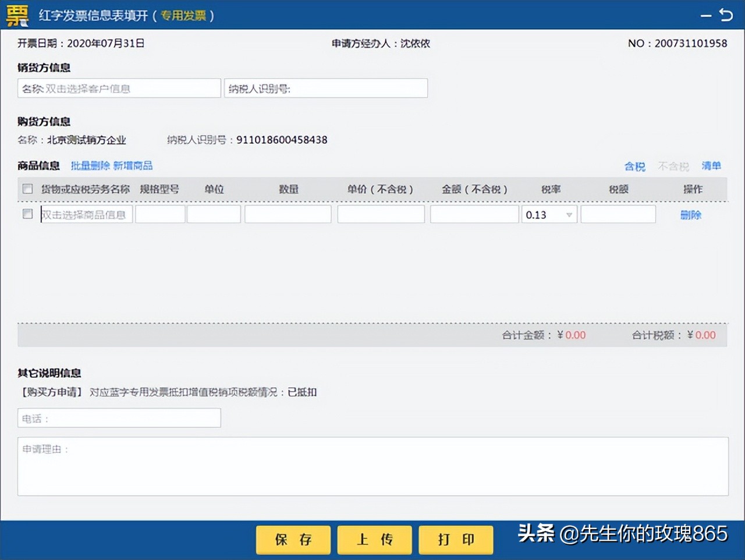Click the 票 invoice logo icon
The height and width of the screenshot is (560, 745).
pos(16,15)
